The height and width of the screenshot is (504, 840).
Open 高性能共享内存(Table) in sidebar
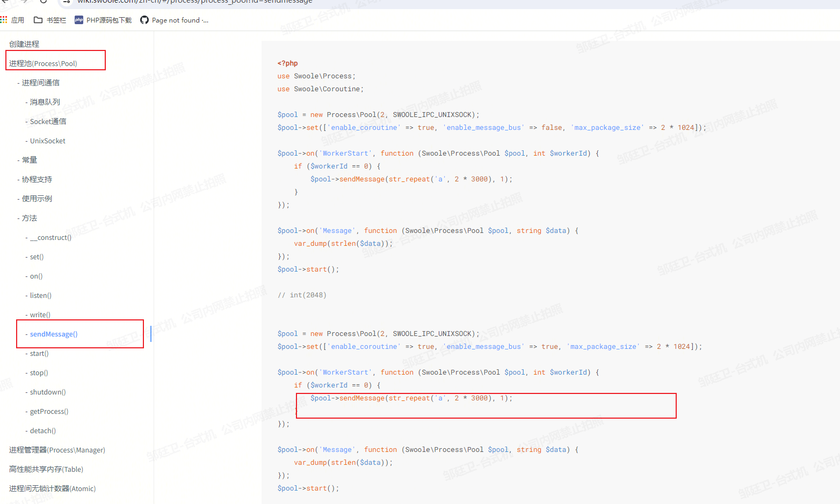tap(46, 469)
